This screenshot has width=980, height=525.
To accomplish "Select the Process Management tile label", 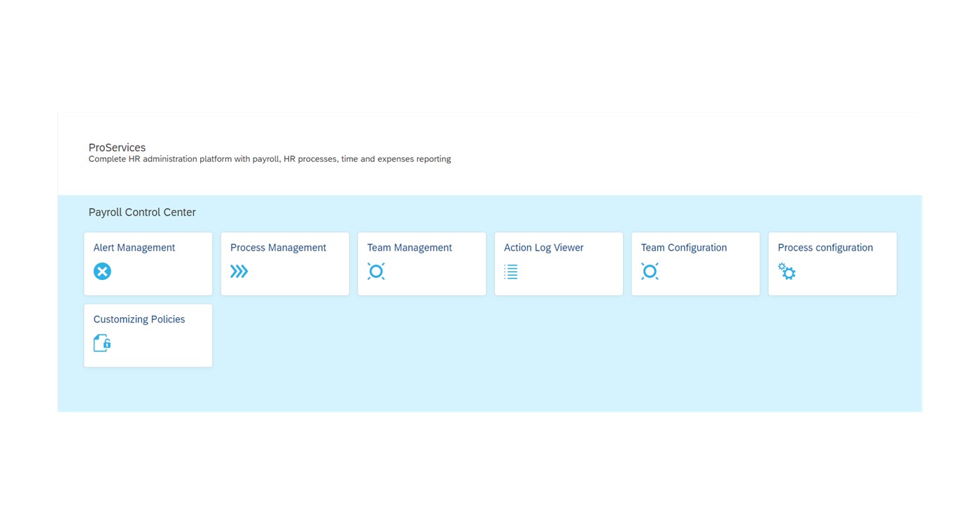I will point(278,248).
